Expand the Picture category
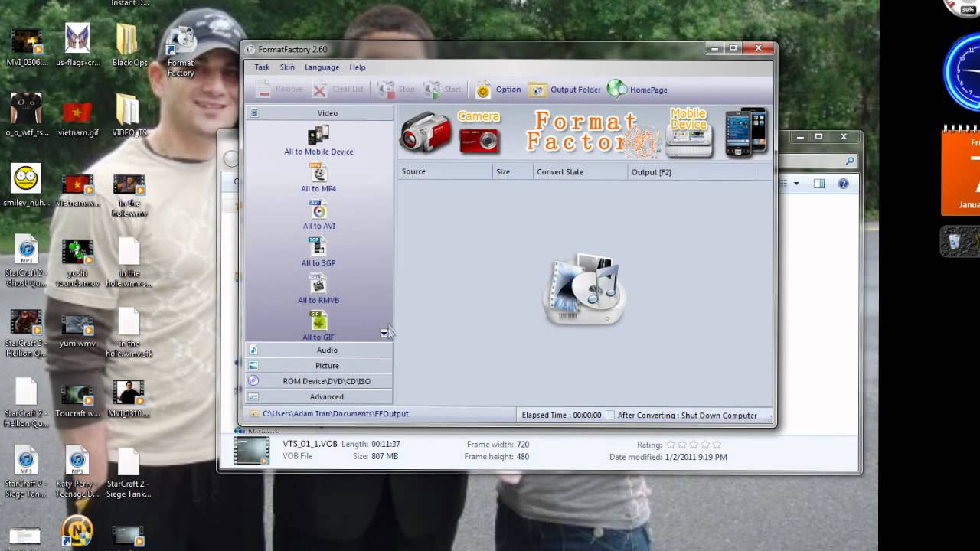The width and height of the screenshot is (980, 551). 319,366
